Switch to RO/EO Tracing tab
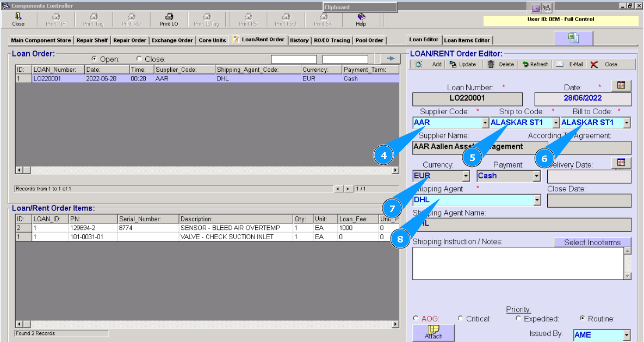 [x=332, y=40]
